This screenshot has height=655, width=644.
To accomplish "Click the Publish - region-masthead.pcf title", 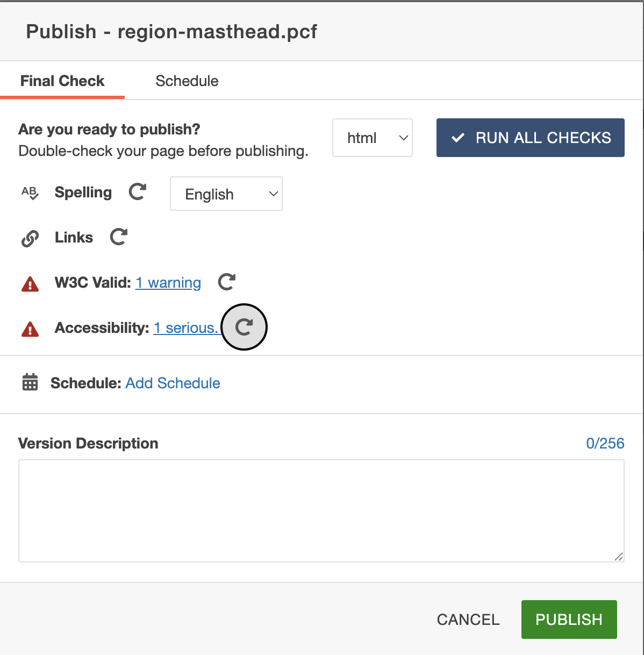I will click(x=171, y=31).
